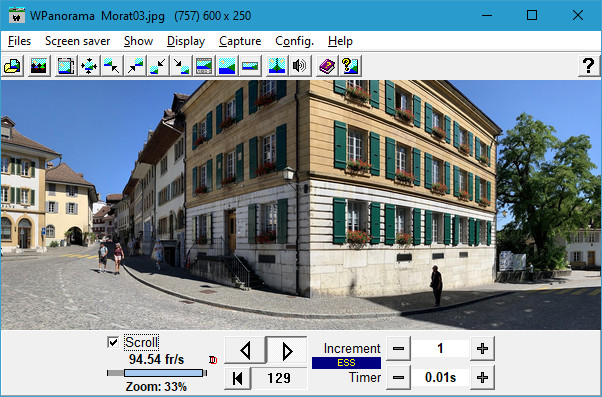Viewport: 602px width, 397px height.
Task: Open the Config. menu
Action: coord(294,41)
